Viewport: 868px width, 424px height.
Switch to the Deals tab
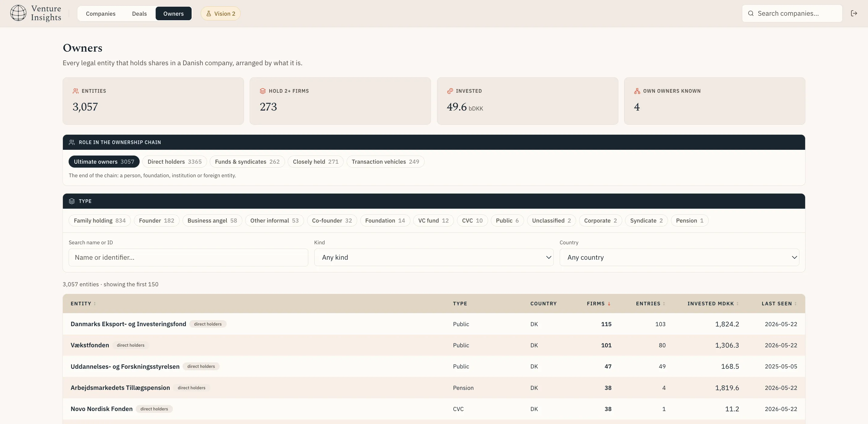click(139, 14)
